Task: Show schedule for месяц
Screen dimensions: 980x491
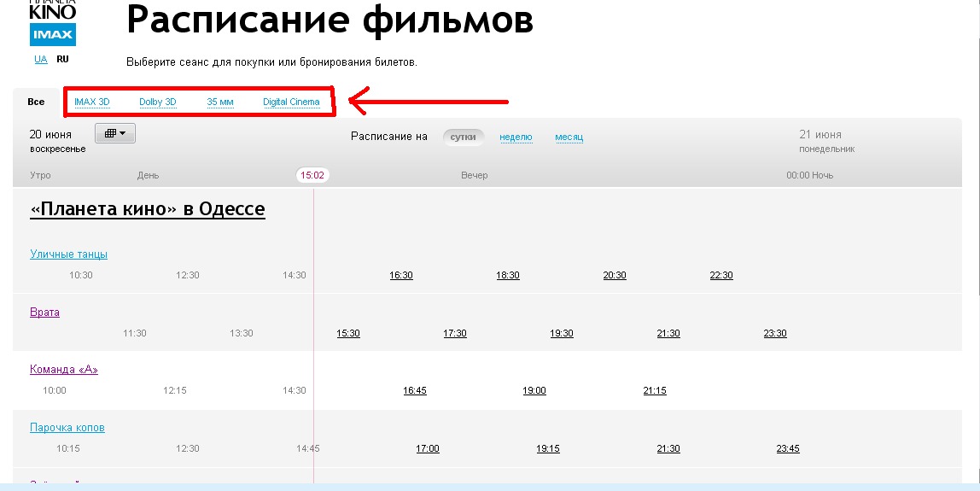Action: coord(569,137)
